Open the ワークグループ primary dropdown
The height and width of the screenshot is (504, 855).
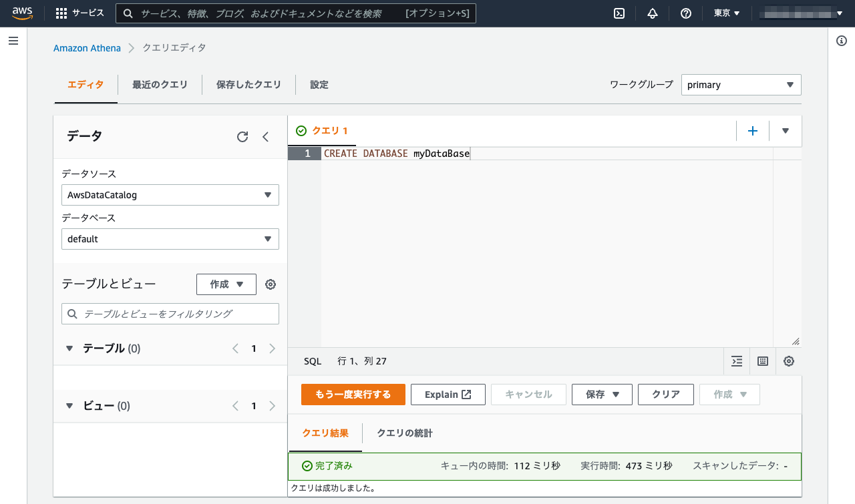coord(741,85)
